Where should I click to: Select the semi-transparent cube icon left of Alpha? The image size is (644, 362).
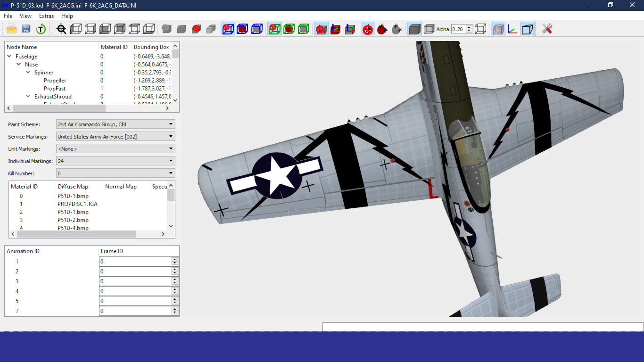tap(429, 29)
